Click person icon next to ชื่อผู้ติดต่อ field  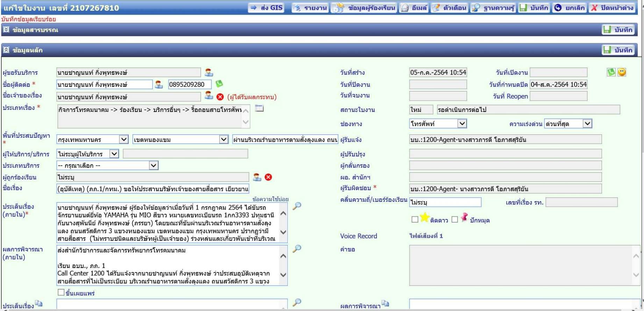coord(159,84)
